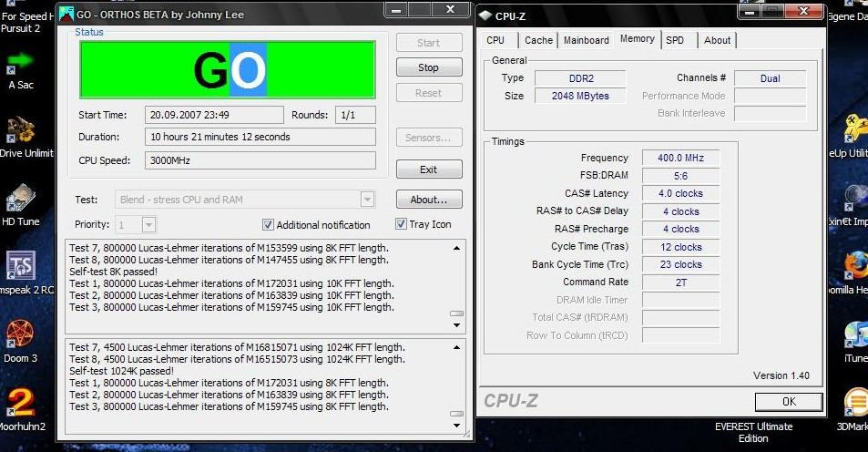868x452 pixels.
Task: Click the Duration field
Action: pos(260,137)
